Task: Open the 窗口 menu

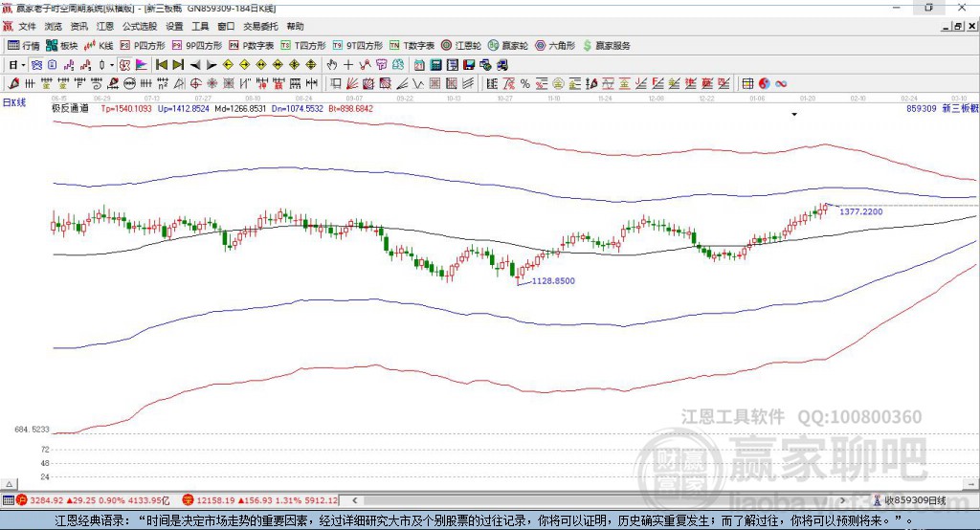Action: [x=226, y=26]
